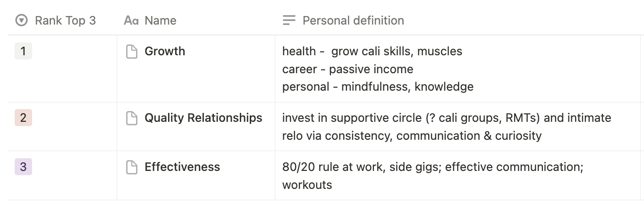Screen dimensions: 644x204
Task: Open the Effectiveness page
Action: click(x=182, y=167)
